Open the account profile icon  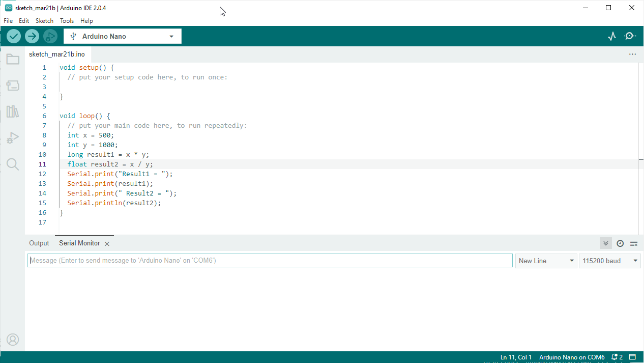[x=13, y=340]
